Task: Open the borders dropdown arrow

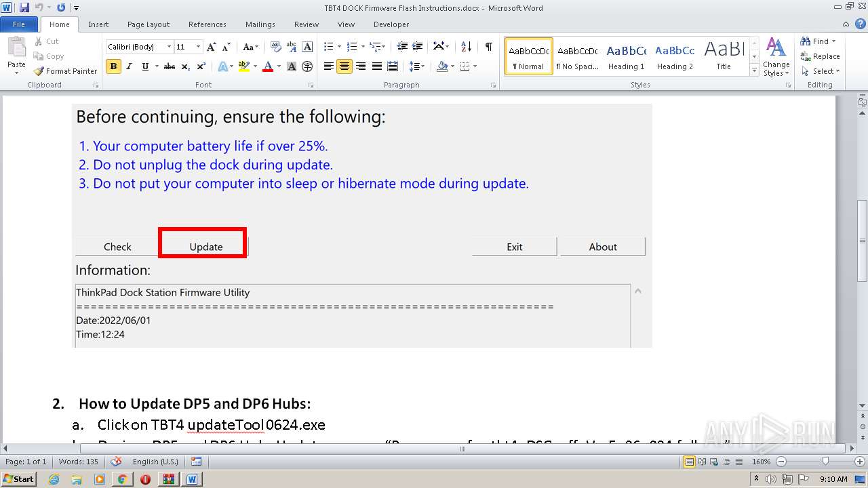Action: [x=475, y=66]
